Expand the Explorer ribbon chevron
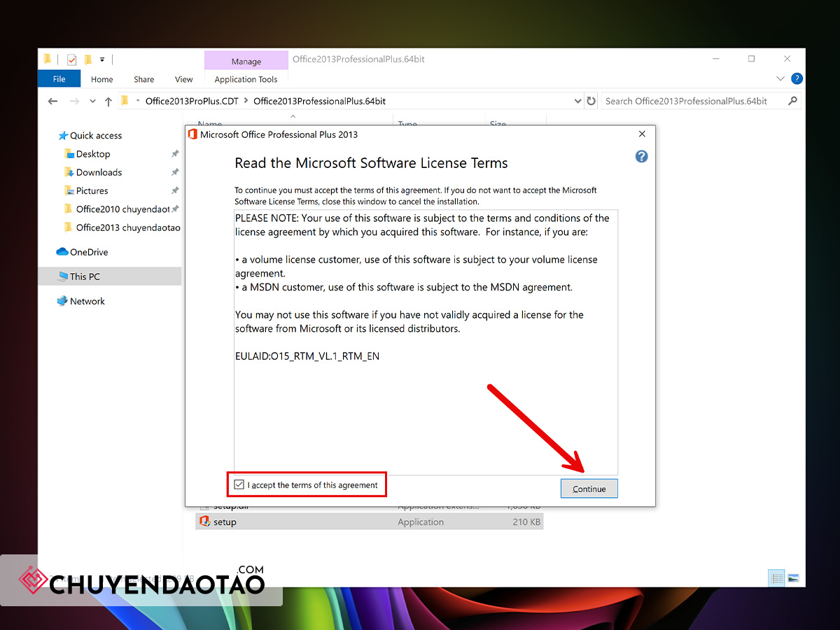 coord(780,78)
